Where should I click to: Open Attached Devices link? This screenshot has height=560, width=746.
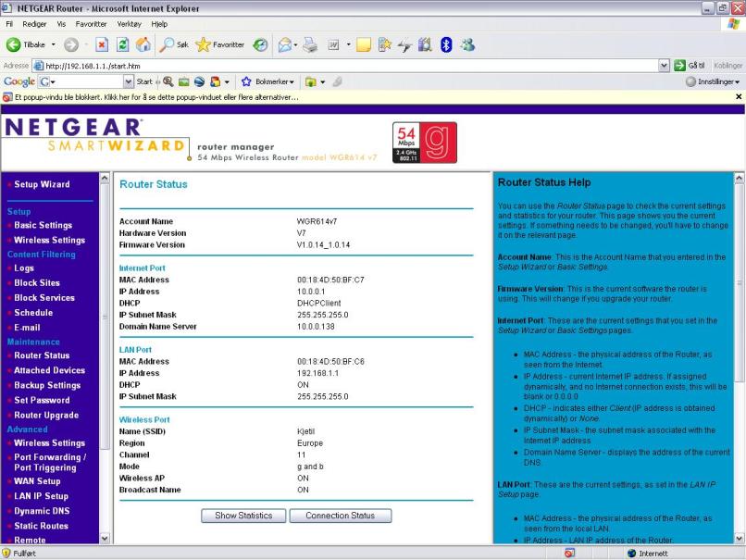click(49, 370)
